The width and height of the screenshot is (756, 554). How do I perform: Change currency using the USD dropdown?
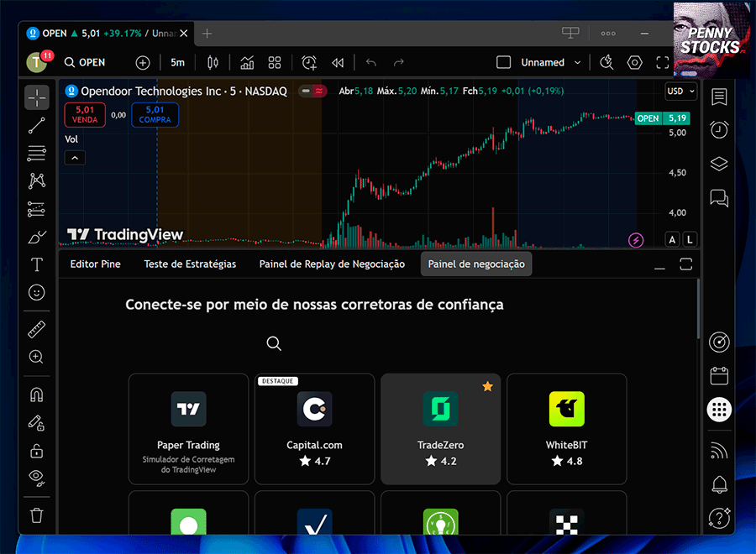(x=680, y=91)
